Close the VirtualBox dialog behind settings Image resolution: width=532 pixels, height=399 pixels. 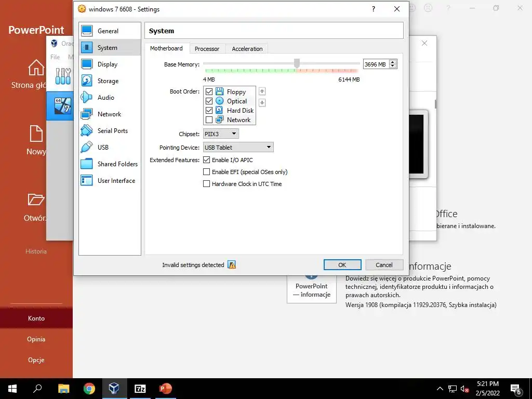click(424, 43)
